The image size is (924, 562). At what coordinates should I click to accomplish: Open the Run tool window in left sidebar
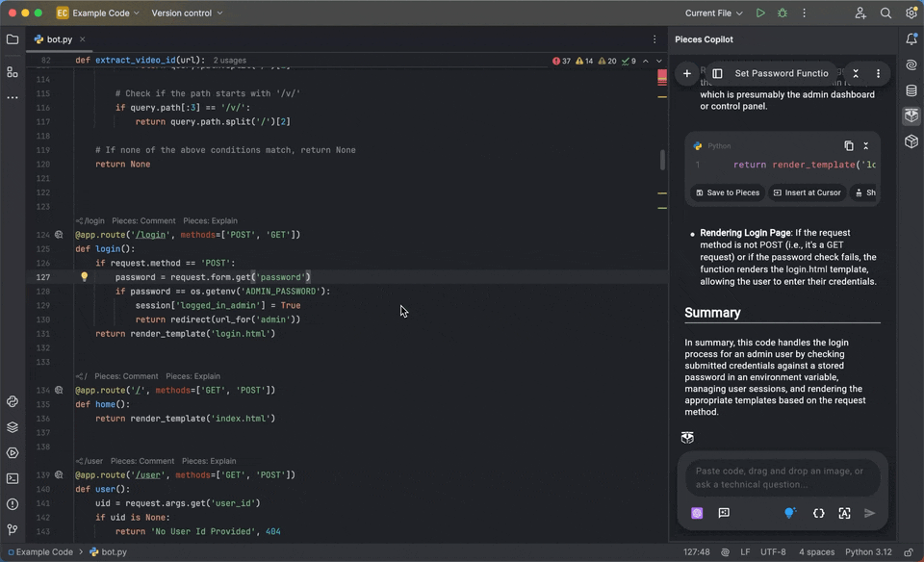13,453
